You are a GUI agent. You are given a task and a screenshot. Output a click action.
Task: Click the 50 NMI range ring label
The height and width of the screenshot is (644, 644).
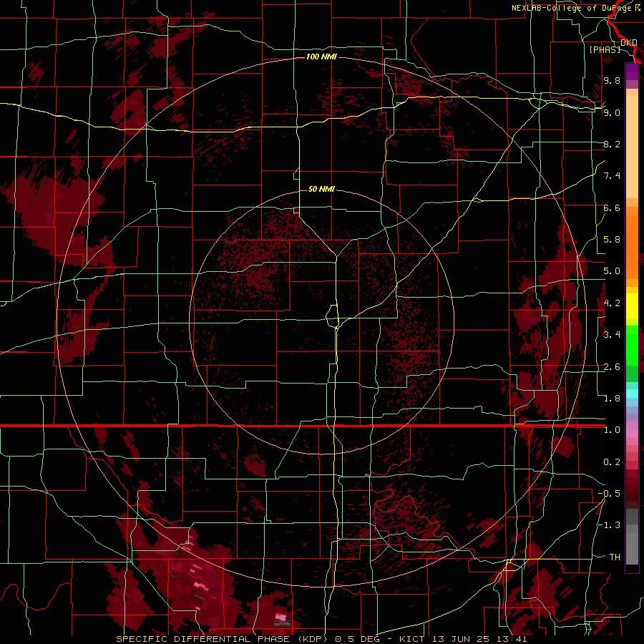point(321,189)
